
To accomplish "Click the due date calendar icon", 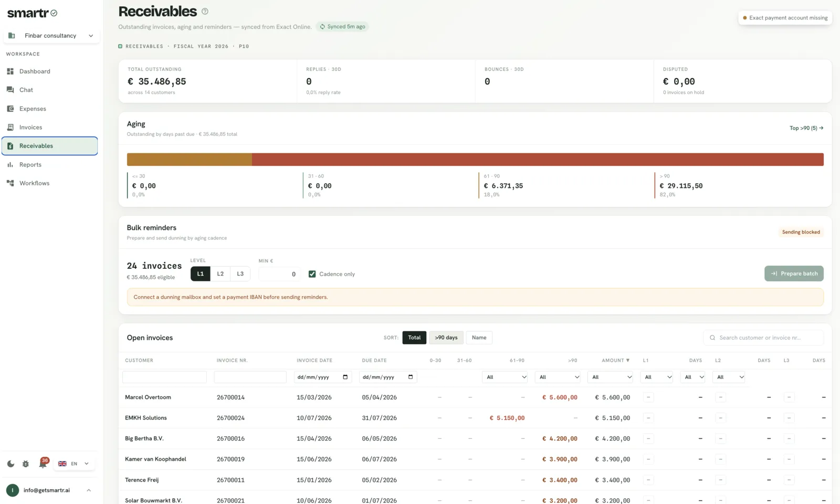I will 411,377.
